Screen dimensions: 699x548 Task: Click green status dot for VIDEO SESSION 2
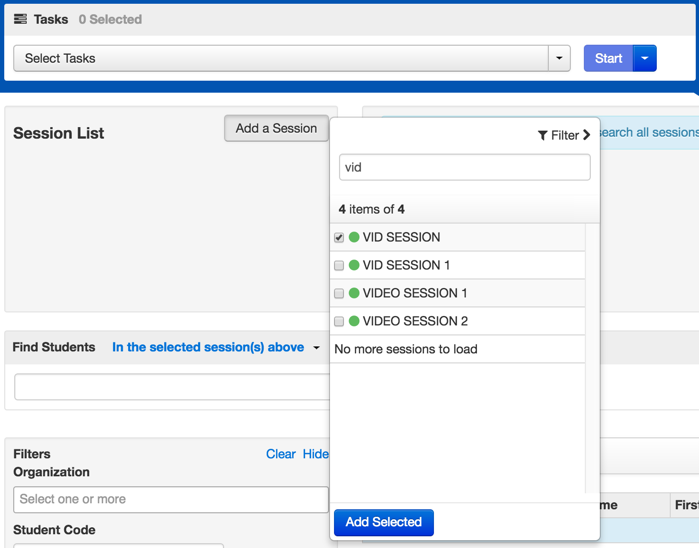[x=354, y=321]
